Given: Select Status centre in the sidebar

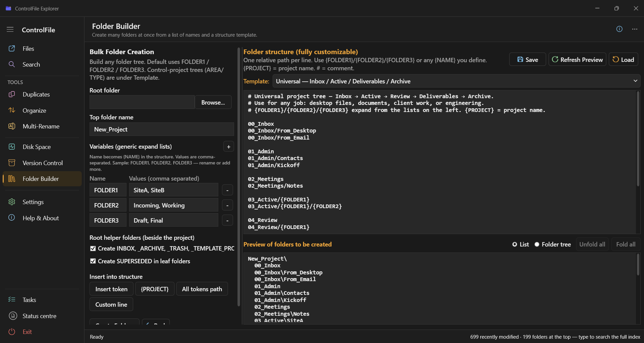Looking at the screenshot, I should tap(42, 316).
